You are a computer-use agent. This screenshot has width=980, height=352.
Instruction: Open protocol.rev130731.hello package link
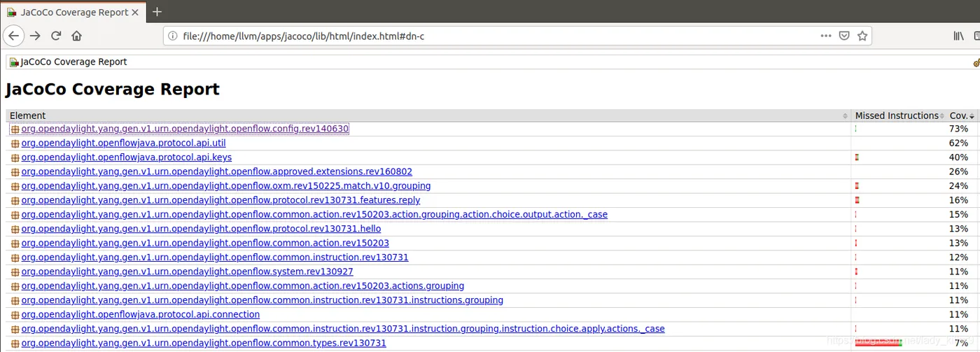[x=201, y=229]
